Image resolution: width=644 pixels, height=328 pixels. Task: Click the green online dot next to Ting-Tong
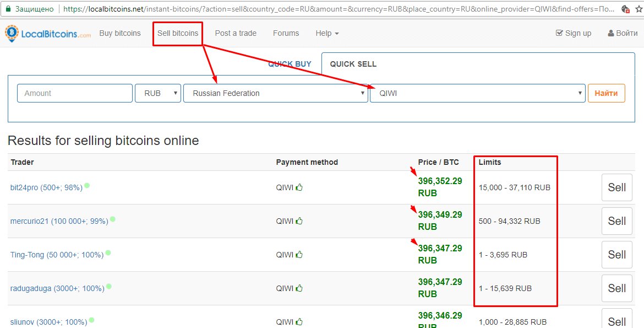108,252
